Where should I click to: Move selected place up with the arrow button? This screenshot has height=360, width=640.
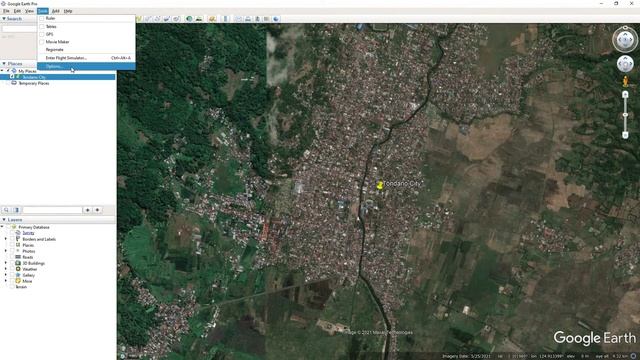tap(87, 210)
